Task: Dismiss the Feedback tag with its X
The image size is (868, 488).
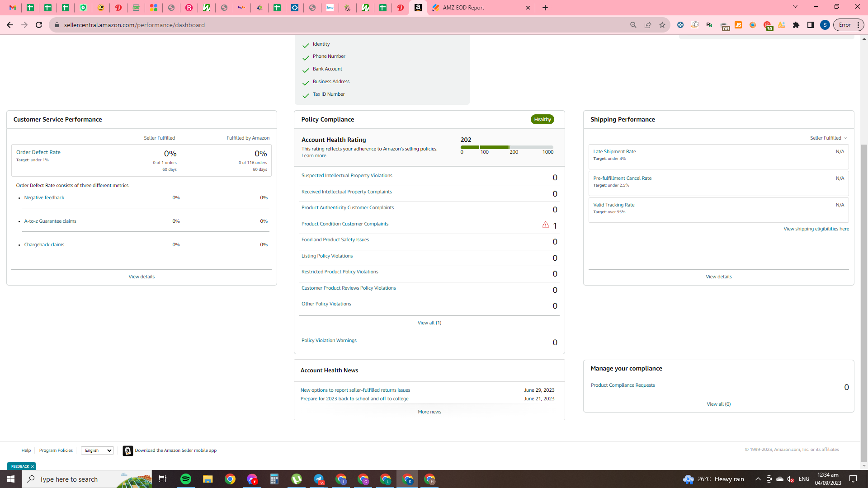Action: pyautogui.click(x=33, y=466)
